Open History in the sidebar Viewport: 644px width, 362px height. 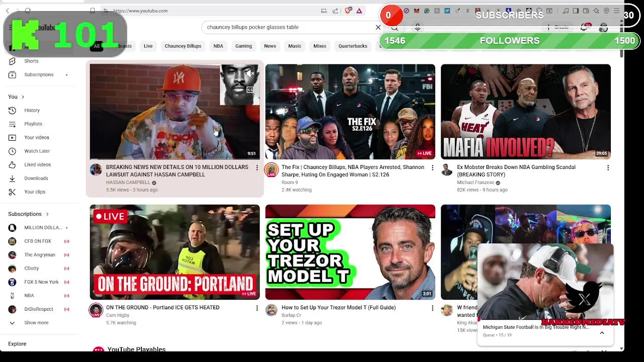tap(32, 110)
